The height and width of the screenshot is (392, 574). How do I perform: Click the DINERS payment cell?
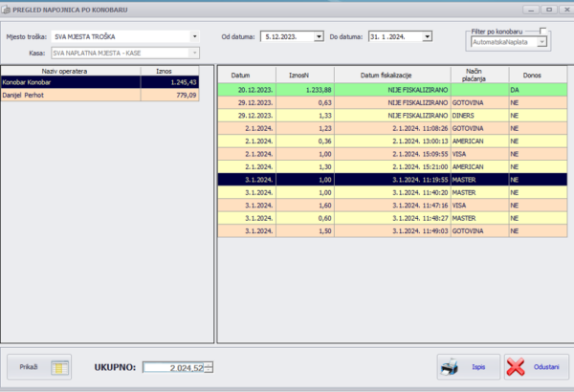(479, 116)
